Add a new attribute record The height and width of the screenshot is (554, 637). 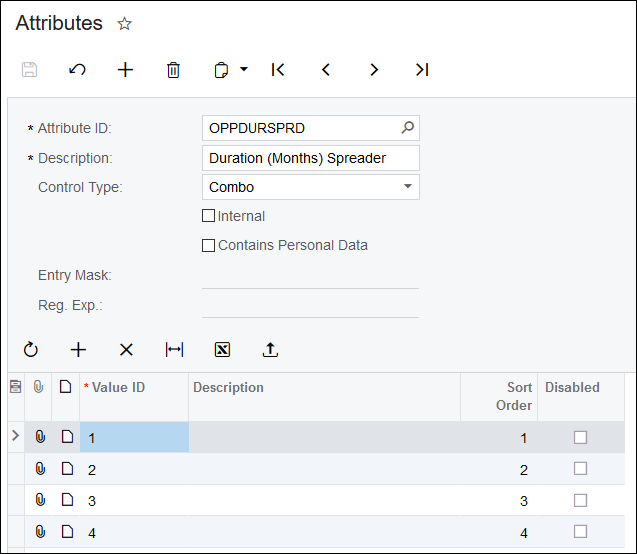[x=125, y=69]
